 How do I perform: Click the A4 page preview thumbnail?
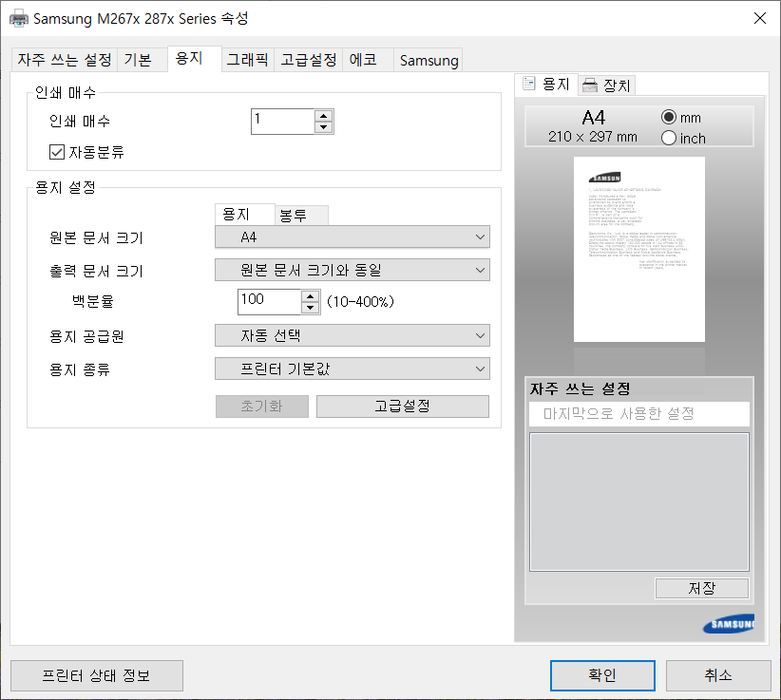(639, 249)
